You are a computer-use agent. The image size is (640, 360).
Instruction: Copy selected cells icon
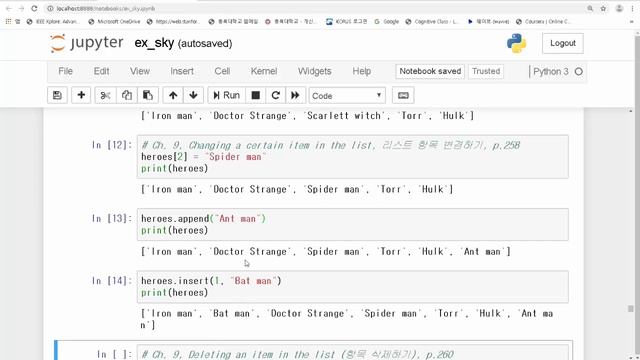pyautogui.click(x=127, y=96)
